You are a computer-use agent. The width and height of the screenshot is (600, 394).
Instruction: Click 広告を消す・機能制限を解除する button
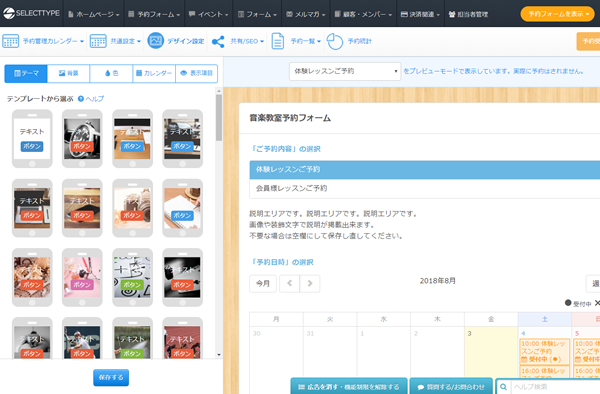point(349,386)
